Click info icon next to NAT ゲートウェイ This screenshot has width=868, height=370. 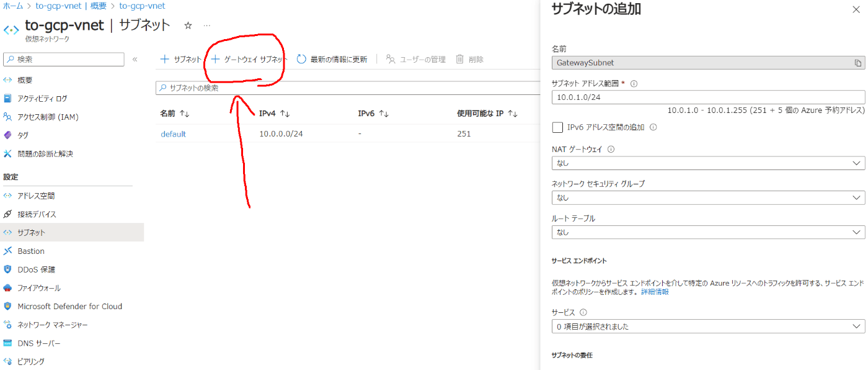611,149
